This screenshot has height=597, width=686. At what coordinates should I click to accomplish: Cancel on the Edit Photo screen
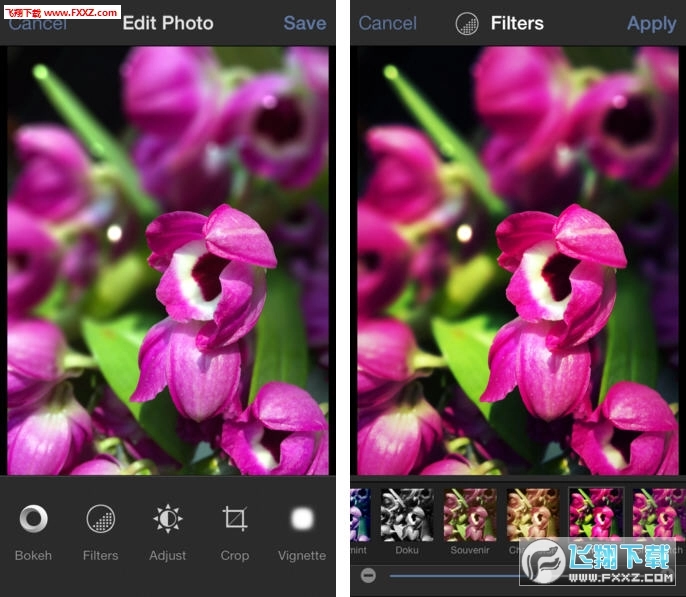[x=38, y=24]
